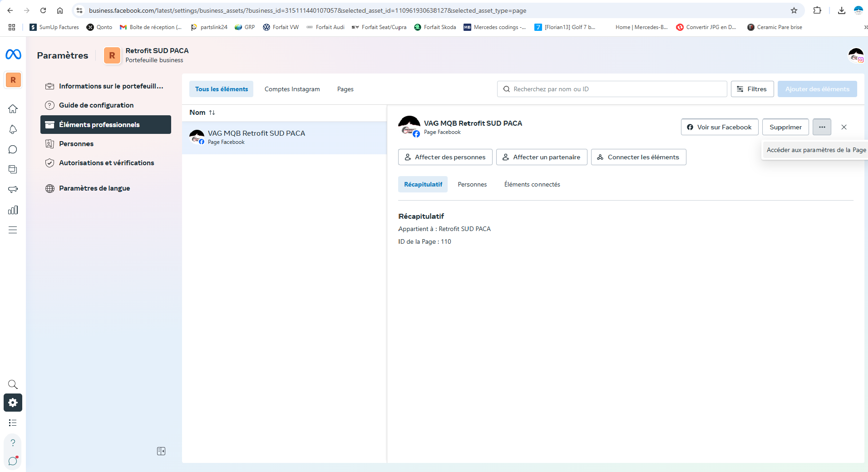This screenshot has width=868, height=472.
Task: Open the orange R business portfolio icon in sidebar
Action: point(13,80)
